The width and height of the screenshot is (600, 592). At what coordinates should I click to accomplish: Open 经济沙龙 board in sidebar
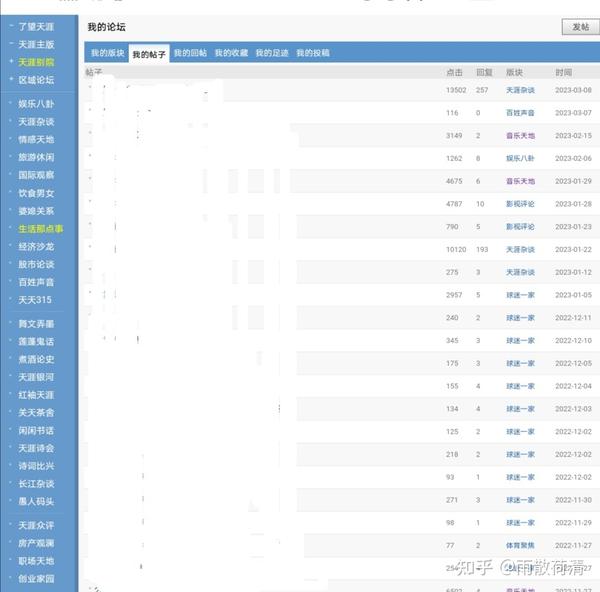pos(36,246)
